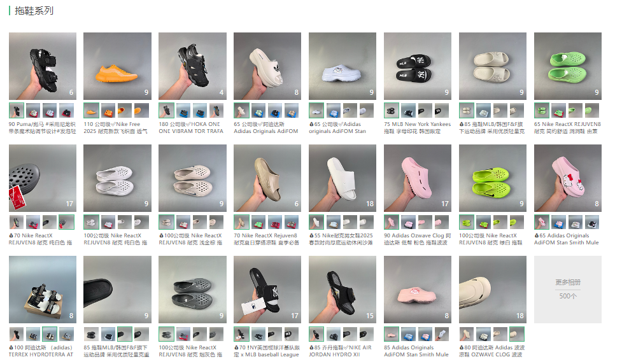
Task: Open the '100 阿迪达斯 TERREX HYDROTERRA AT' title
Action: (41, 351)
